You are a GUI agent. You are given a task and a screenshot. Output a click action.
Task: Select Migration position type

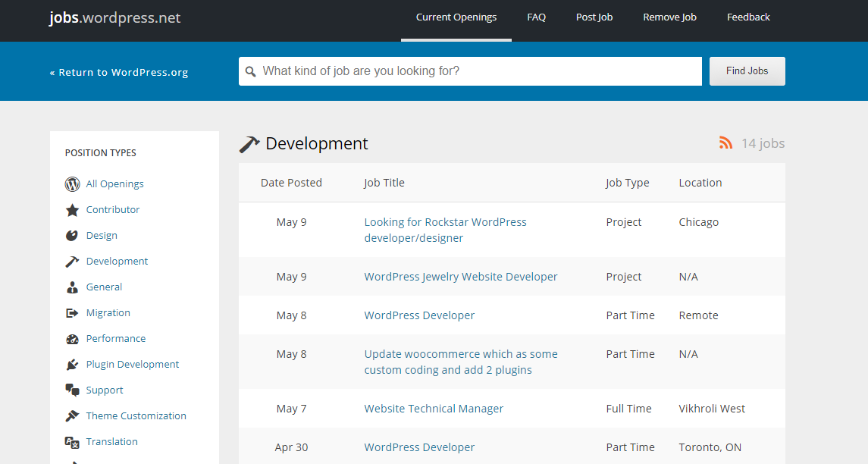[108, 313]
